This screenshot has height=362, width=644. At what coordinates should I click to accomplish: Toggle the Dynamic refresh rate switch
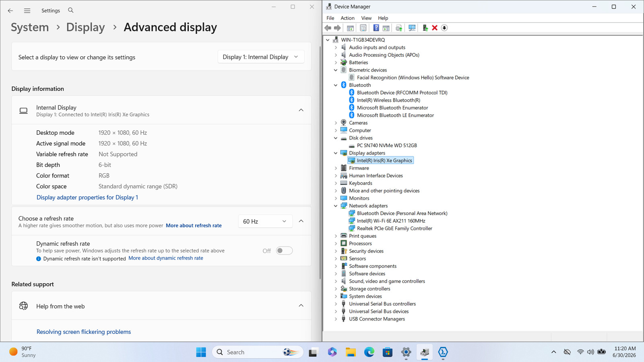click(x=284, y=251)
